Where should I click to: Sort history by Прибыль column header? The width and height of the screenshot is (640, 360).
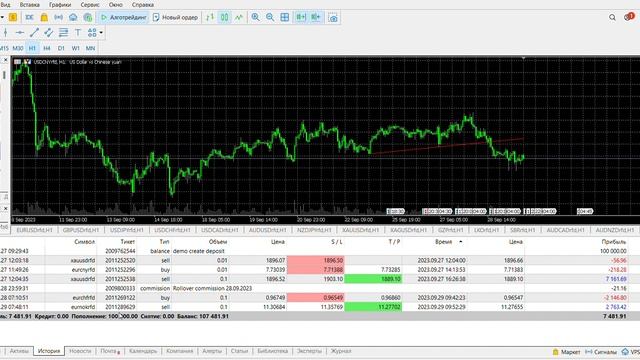pos(613,242)
